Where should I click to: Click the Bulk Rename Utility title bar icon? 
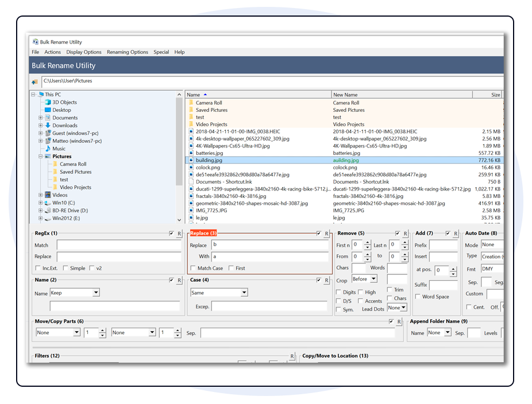(35, 42)
